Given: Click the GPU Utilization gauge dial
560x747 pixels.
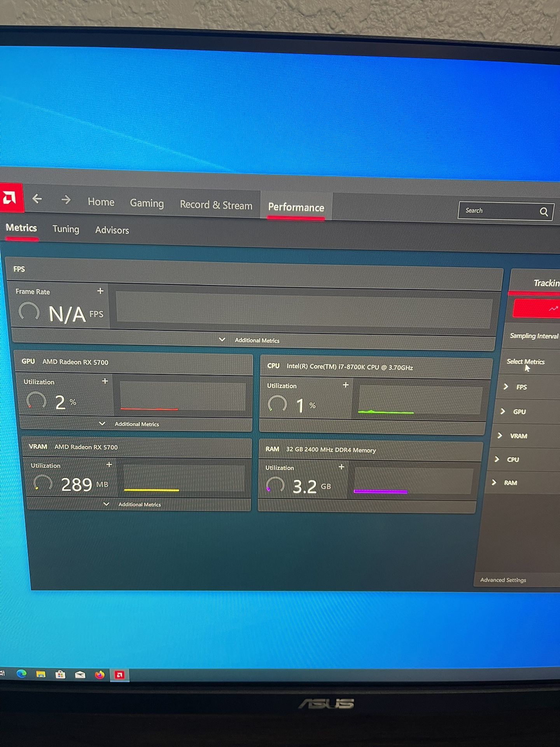Looking at the screenshot, I should pyautogui.click(x=36, y=400).
